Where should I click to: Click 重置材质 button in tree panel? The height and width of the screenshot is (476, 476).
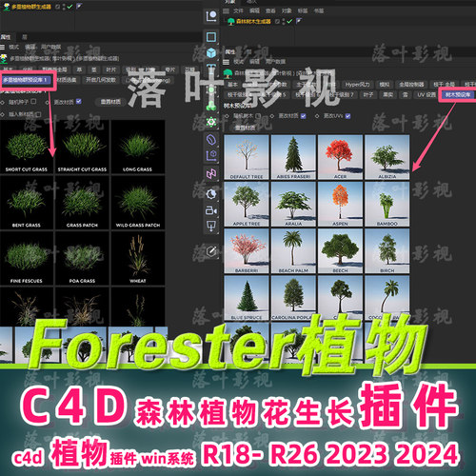246,128
